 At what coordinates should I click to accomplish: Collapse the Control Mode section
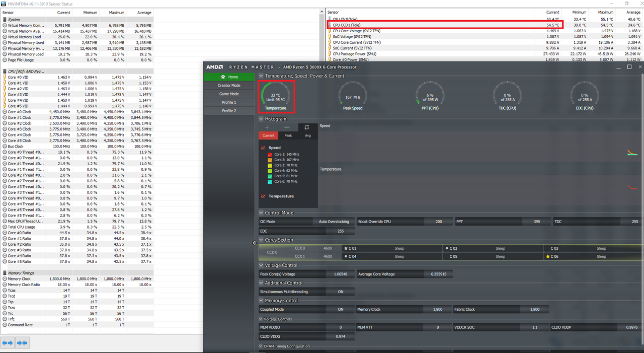click(261, 213)
